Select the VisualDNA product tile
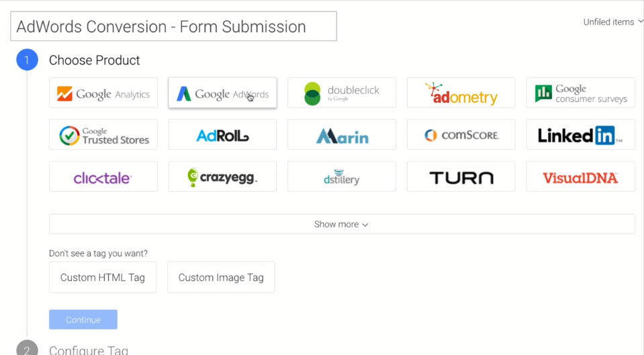Image resolution: width=644 pixels, height=355 pixels. click(580, 177)
